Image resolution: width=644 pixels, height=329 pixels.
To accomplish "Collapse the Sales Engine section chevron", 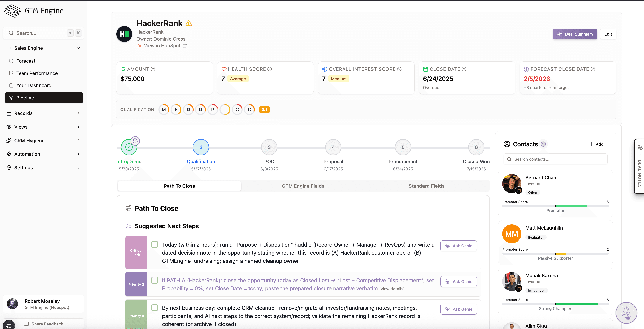I will 79,48.
